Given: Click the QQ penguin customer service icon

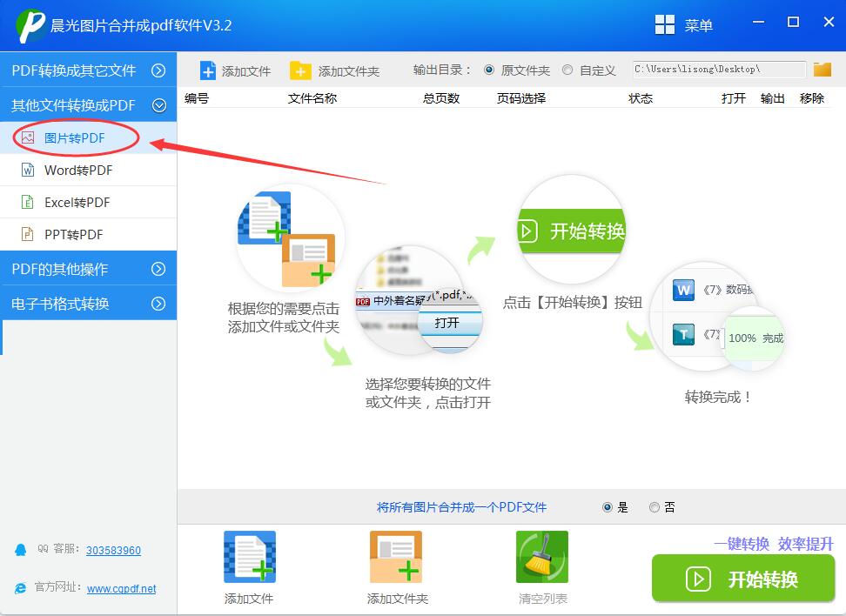Looking at the screenshot, I should tap(21, 550).
